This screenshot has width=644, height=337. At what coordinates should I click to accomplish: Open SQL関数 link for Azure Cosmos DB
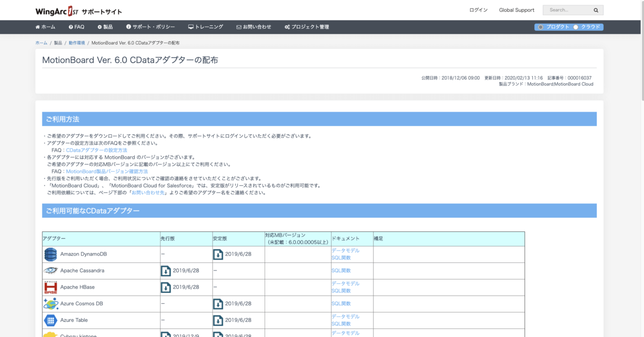click(x=341, y=304)
